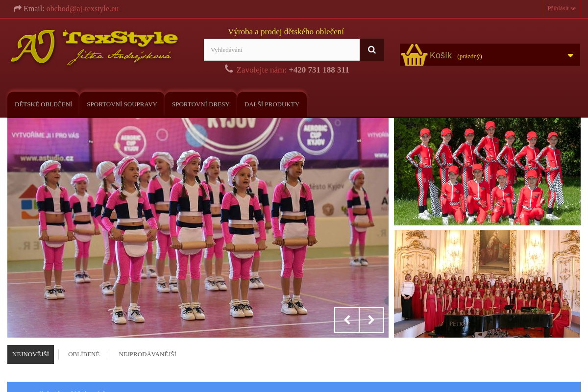Open the choir in red dresses photo
Viewport: 588px width, 392px height.
pyautogui.click(x=487, y=284)
